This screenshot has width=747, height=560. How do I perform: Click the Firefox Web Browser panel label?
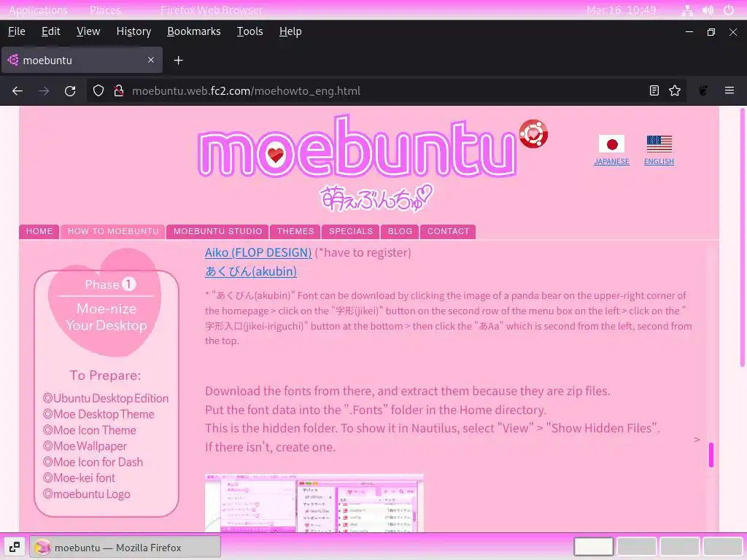pos(211,10)
